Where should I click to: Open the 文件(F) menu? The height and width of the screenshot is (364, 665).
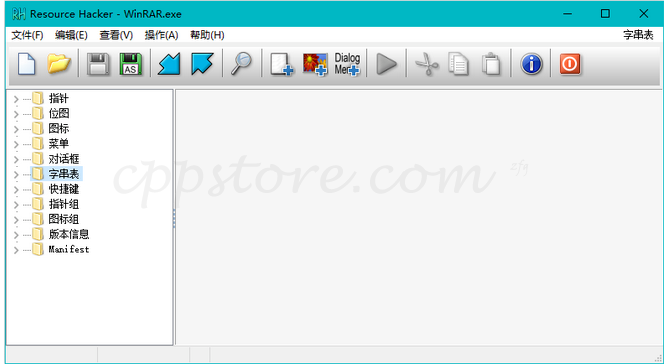(x=27, y=35)
